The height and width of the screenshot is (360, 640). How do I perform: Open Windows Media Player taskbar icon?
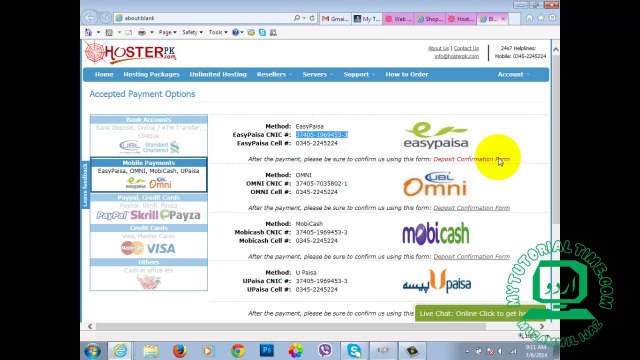click(x=208, y=351)
